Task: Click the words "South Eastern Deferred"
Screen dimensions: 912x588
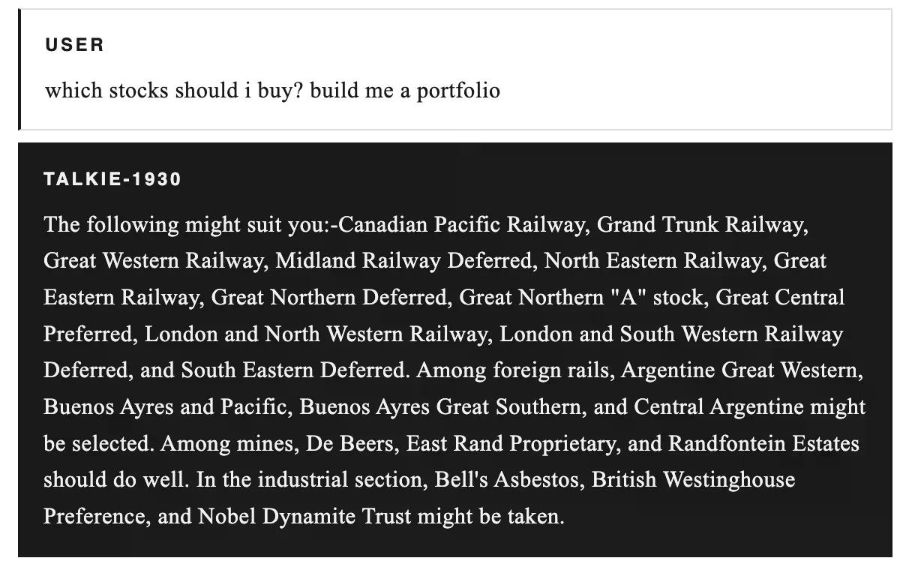Action: coord(293,370)
